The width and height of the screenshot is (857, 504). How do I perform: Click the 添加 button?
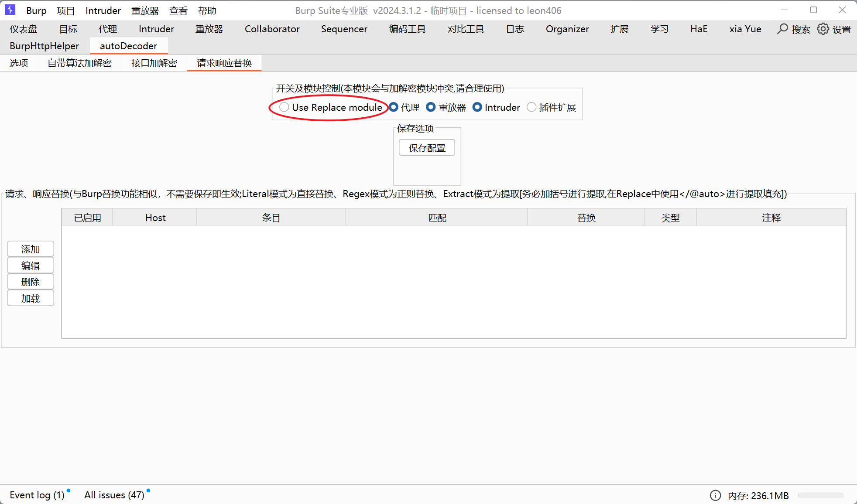pyautogui.click(x=31, y=249)
